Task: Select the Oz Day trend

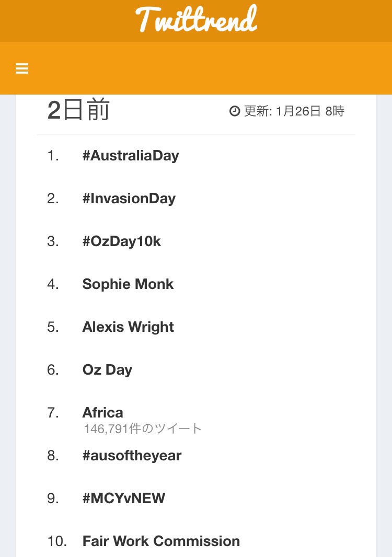Action: click(x=107, y=370)
